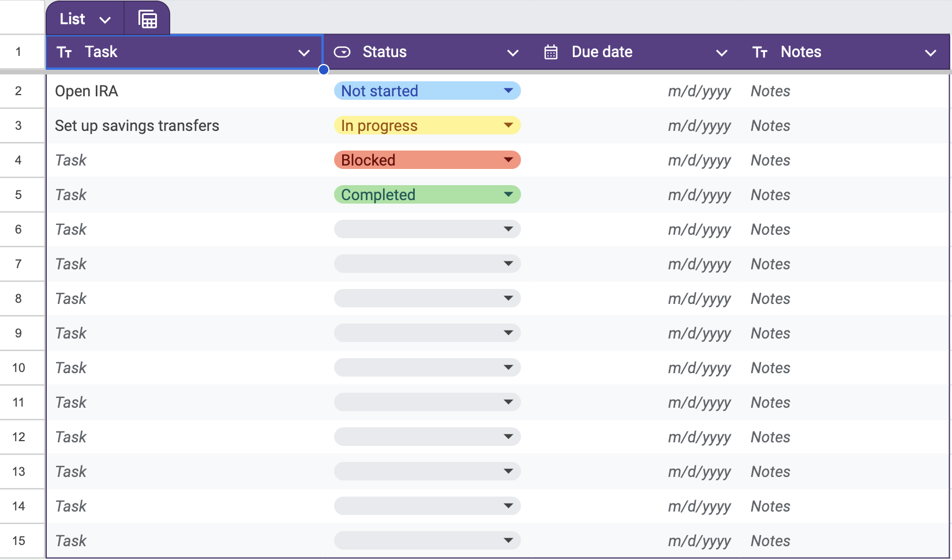Image resolution: width=952 pixels, height=560 pixels.
Task: Click the dropdown-type icon beside Status header
Action: pos(342,52)
